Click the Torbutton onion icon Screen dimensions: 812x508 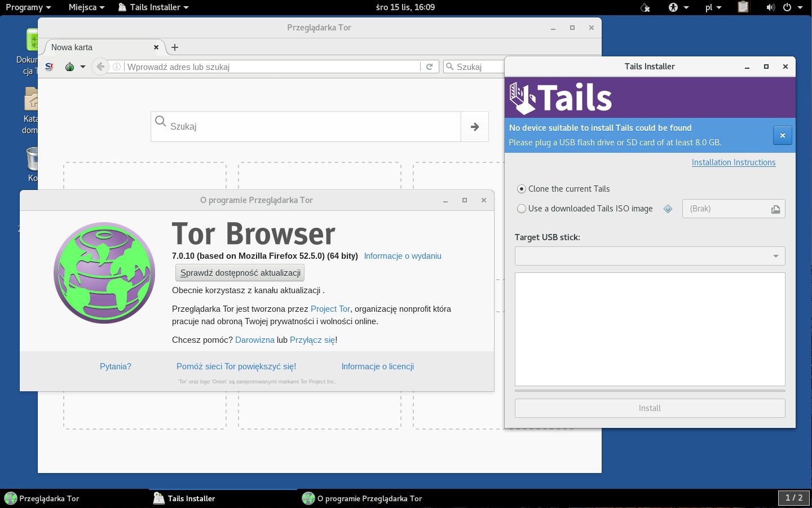[x=70, y=67]
